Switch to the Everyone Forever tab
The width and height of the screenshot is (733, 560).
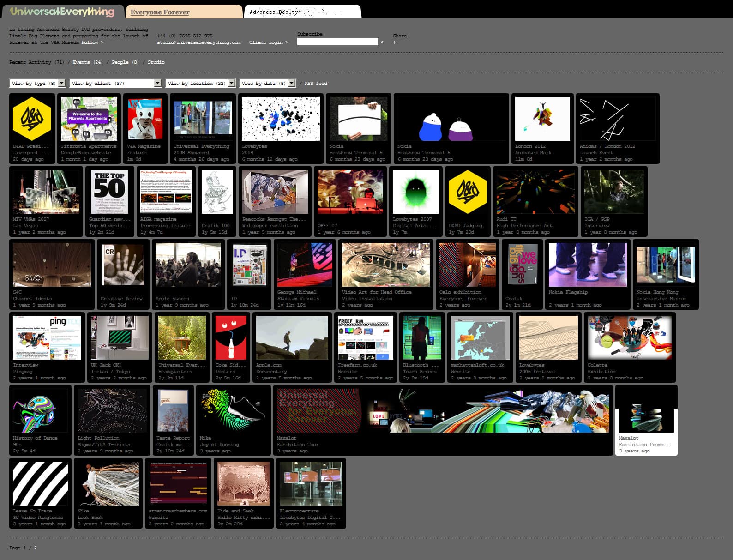tap(160, 12)
